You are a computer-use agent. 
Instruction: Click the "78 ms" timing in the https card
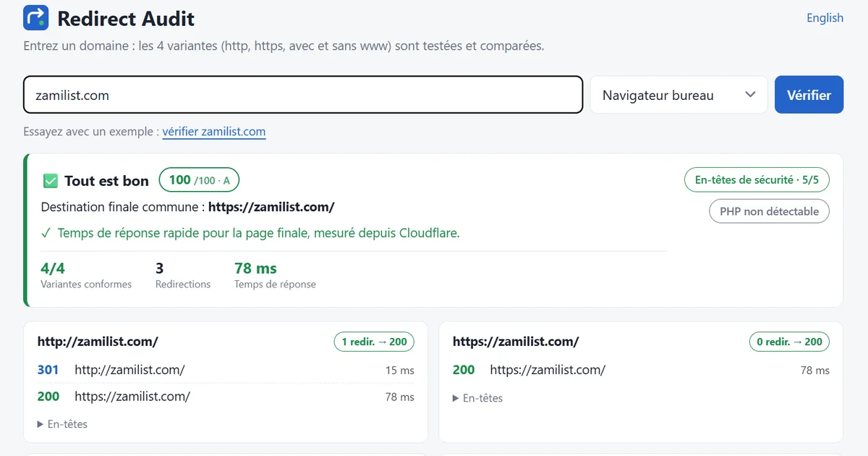pos(815,371)
